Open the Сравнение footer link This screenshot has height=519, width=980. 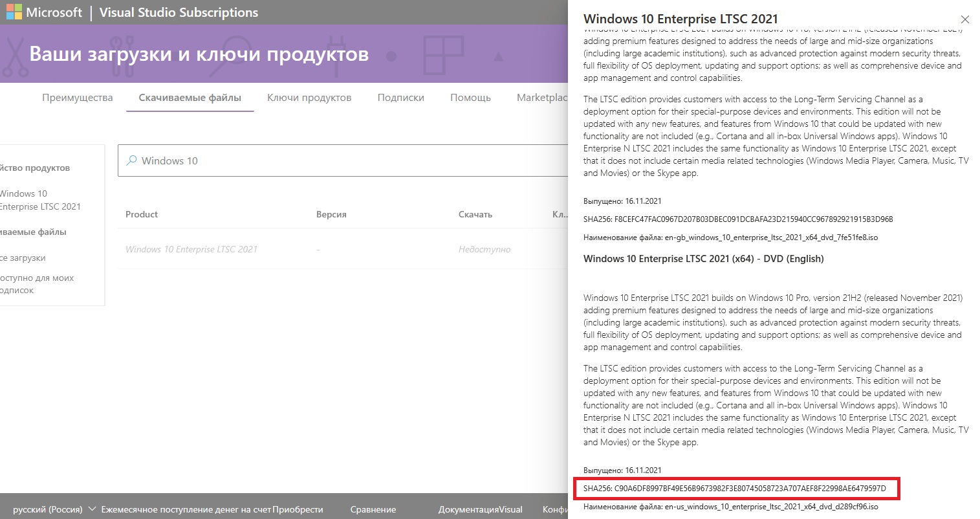[x=373, y=509]
